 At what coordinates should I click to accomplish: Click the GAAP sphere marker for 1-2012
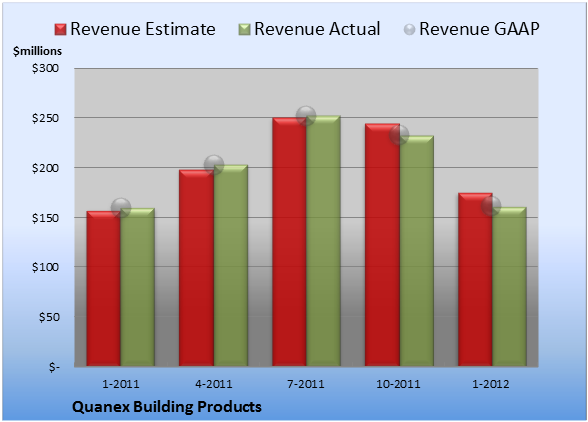[491, 206]
